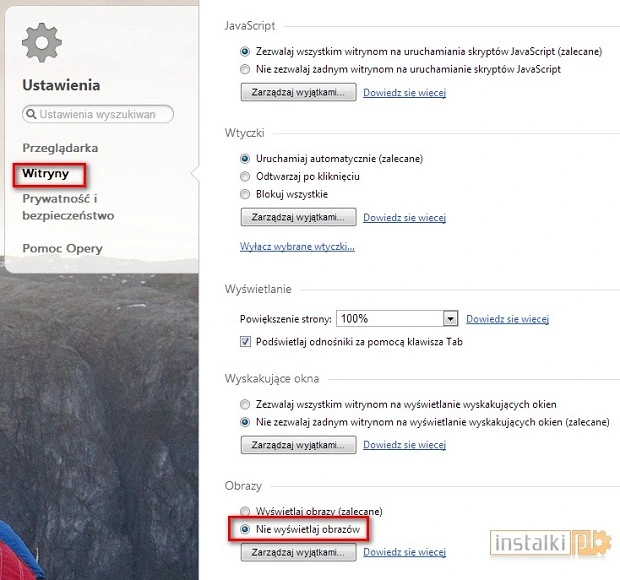The image size is (620, 580).
Task: Allow all sites to show pop-ups
Action: click(245, 404)
